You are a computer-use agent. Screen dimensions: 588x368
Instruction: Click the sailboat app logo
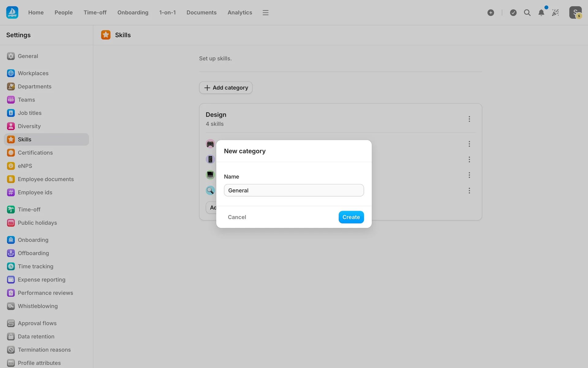(x=12, y=13)
